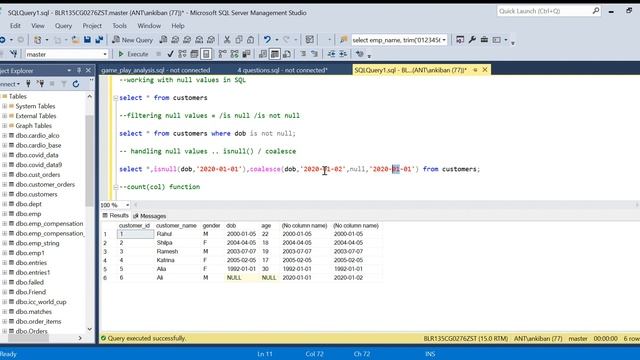
Task: Select the dbo.emp table
Action: click(28, 214)
